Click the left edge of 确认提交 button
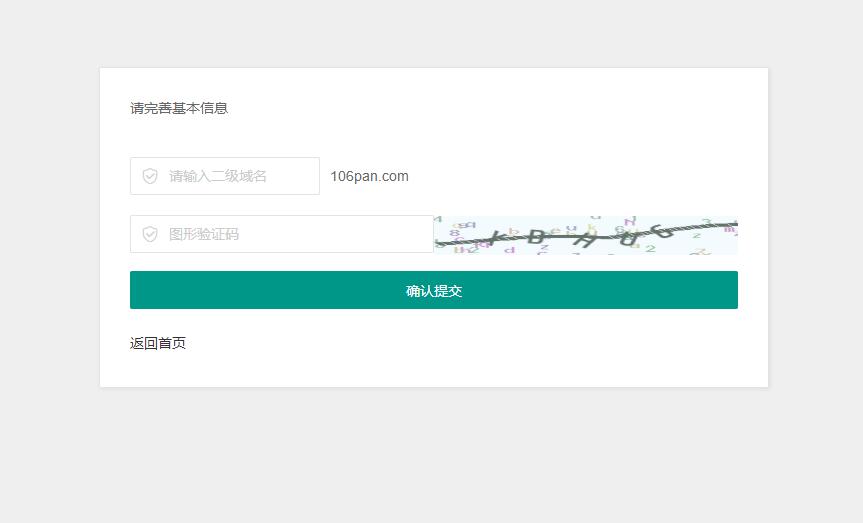The width and height of the screenshot is (863, 523). [x=140, y=290]
